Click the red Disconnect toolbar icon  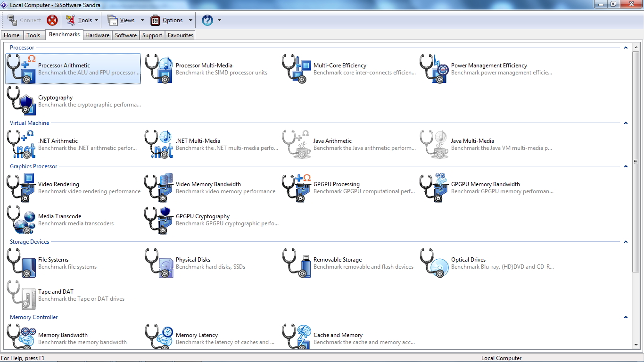click(52, 20)
